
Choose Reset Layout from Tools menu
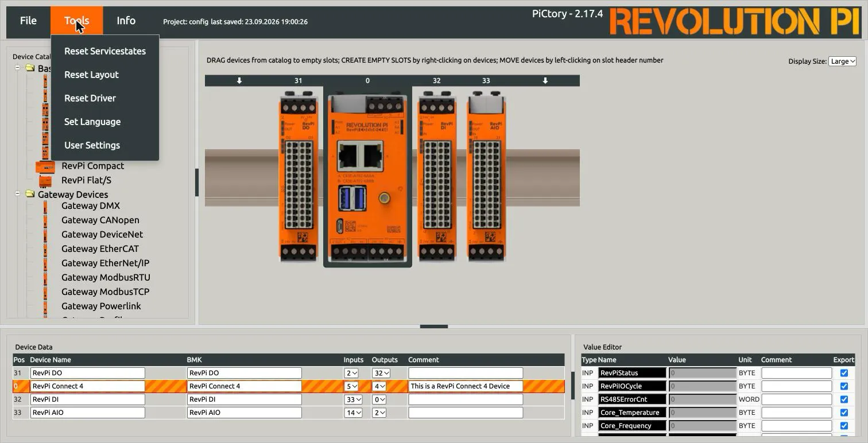(105, 75)
